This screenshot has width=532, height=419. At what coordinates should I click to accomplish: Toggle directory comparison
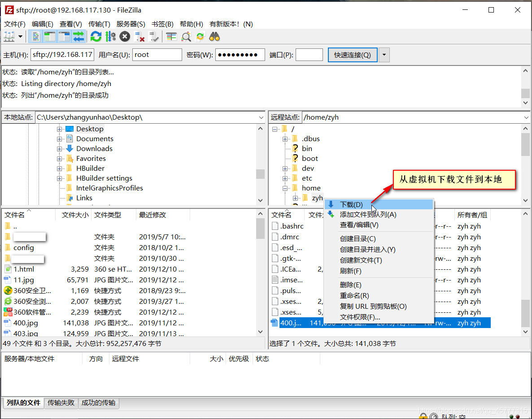tap(186, 37)
